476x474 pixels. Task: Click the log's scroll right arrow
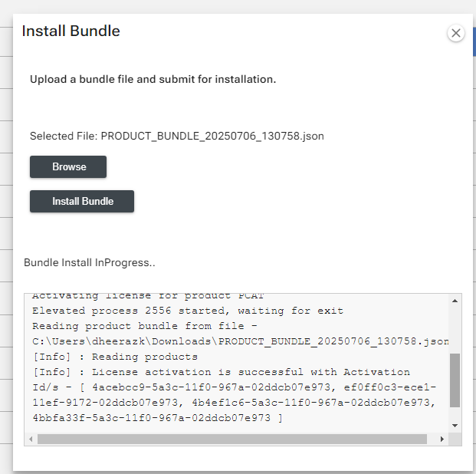442,439
